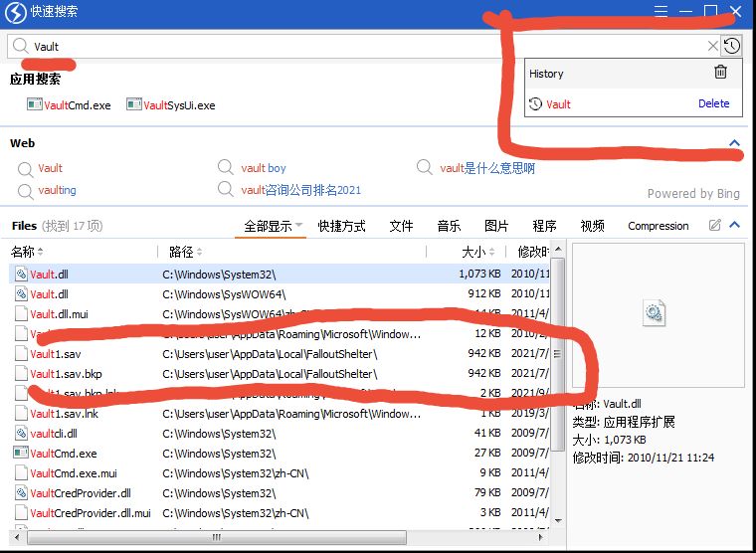Select VaultCredProvider.dll file
The width and height of the screenshot is (756, 553).
(280, 493)
